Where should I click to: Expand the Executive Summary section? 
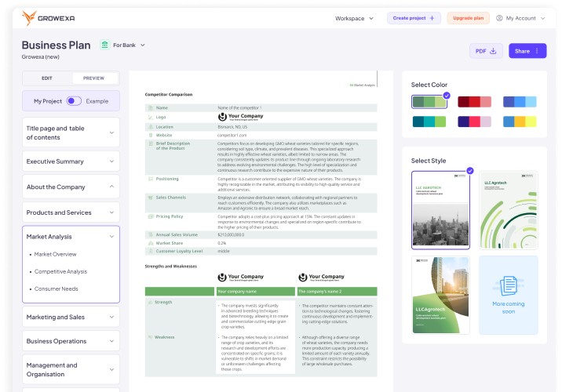tap(71, 162)
